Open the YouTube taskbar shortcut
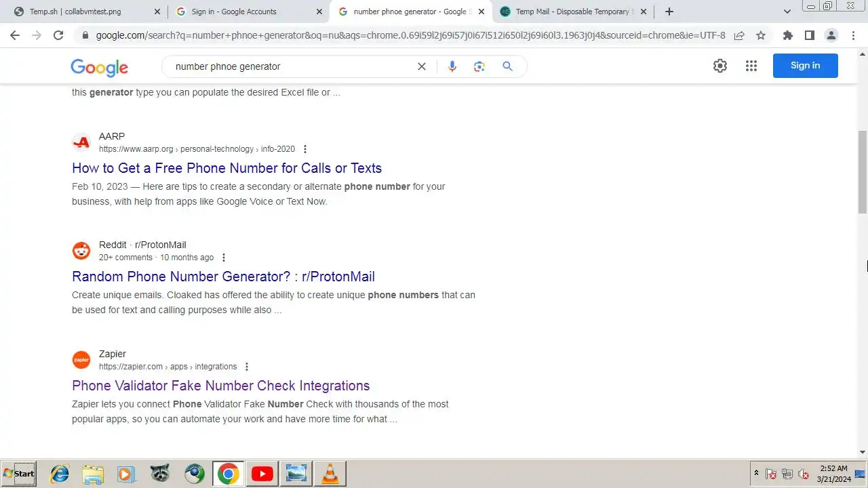 [x=262, y=474]
